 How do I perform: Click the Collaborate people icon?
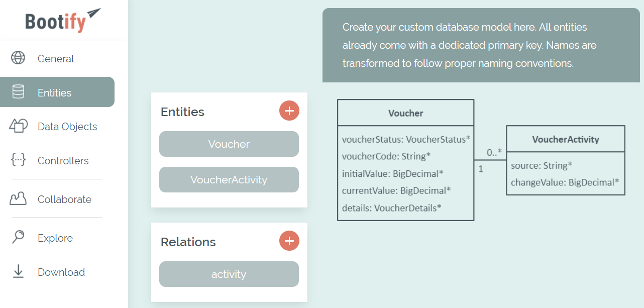(x=18, y=199)
